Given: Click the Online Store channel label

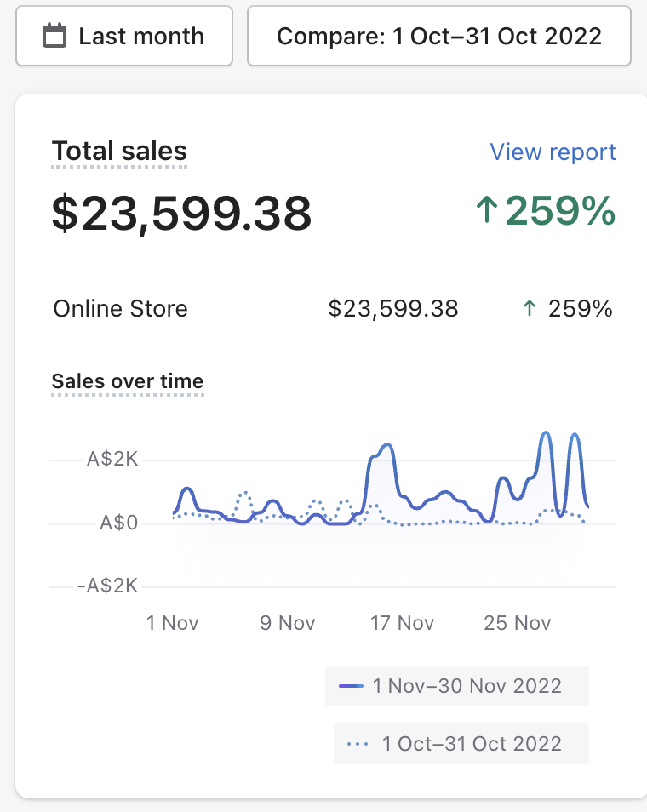Looking at the screenshot, I should (x=120, y=308).
